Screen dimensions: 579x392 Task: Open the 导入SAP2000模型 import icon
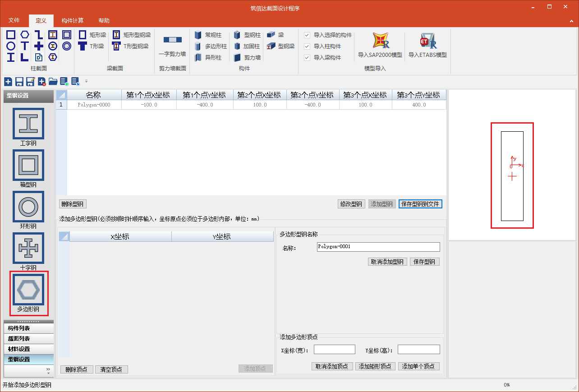(380, 42)
